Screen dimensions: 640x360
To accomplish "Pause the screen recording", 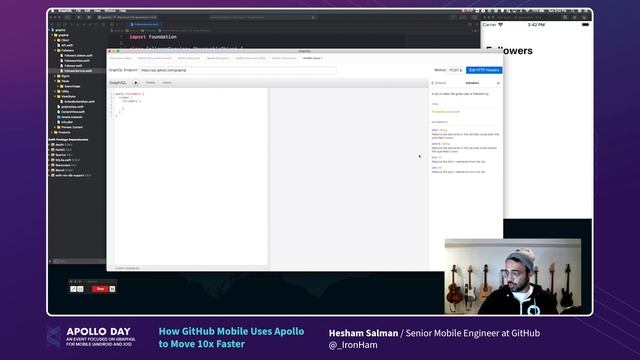I will tap(112, 289).
